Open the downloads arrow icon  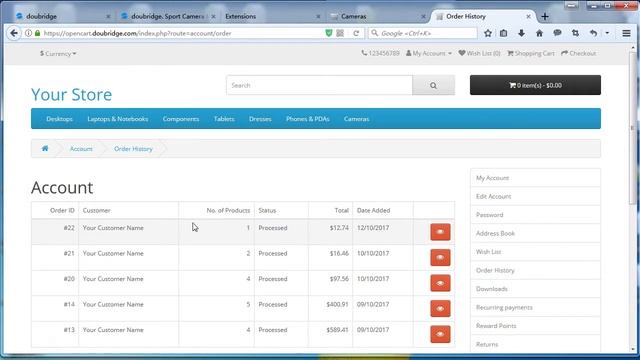(x=521, y=33)
